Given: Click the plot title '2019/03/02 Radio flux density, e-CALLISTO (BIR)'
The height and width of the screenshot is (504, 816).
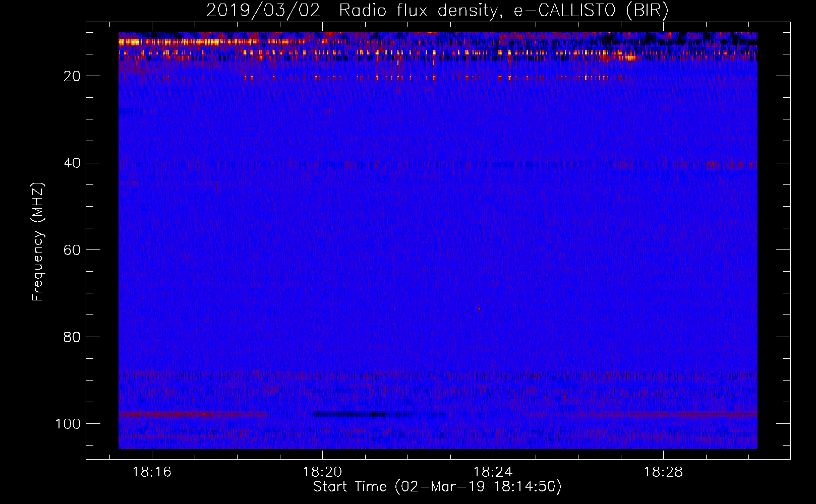Looking at the screenshot, I should tap(437, 10).
